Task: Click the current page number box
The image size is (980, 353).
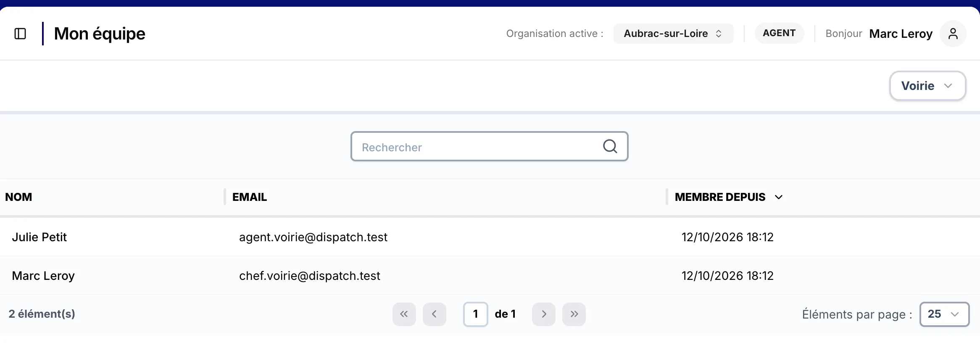Action: point(476,314)
